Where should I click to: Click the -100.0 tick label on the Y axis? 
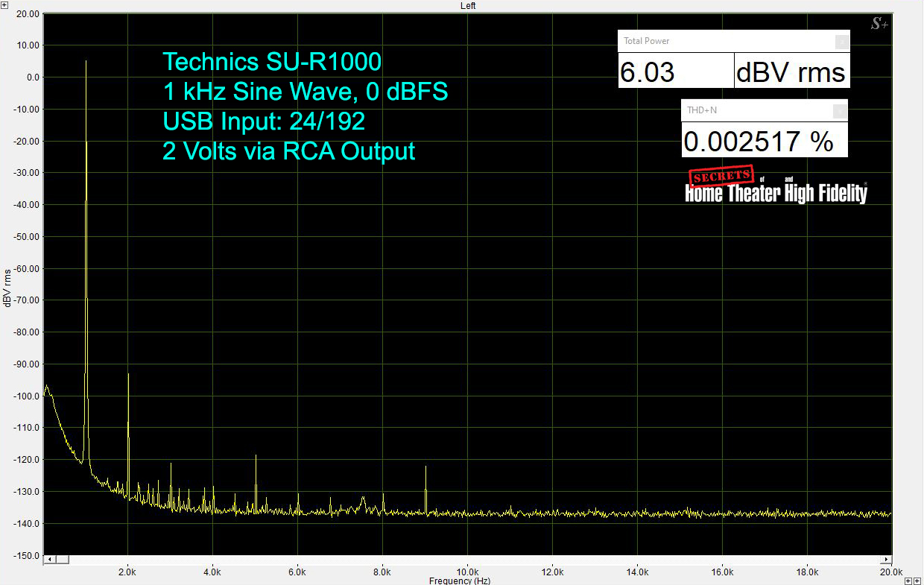27,396
